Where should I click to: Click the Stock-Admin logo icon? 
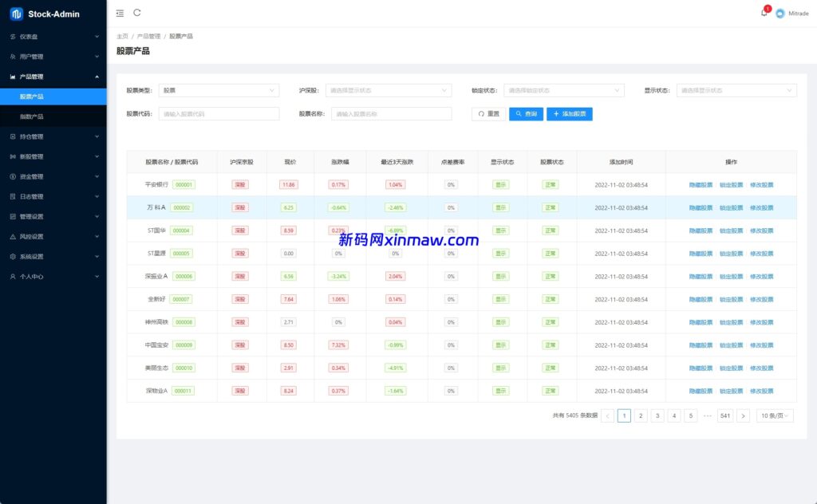tap(16, 14)
